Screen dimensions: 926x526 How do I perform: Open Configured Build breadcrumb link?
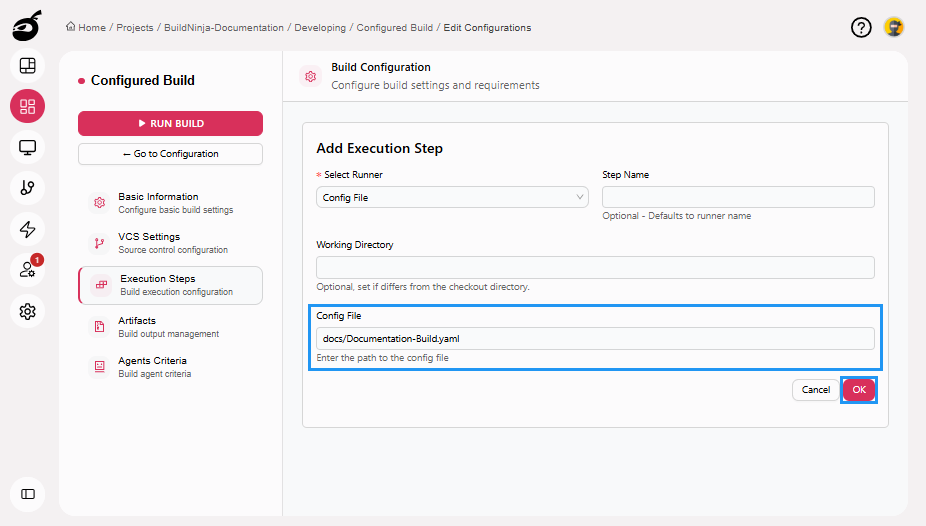tap(394, 28)
